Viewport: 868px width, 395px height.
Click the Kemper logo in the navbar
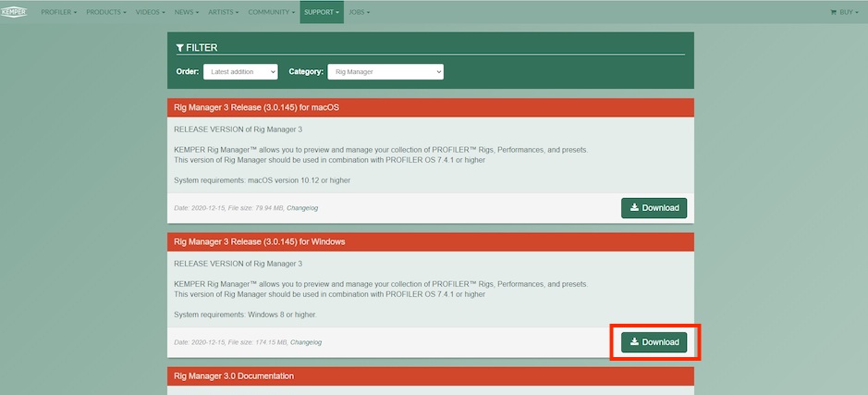click(13, 12)
